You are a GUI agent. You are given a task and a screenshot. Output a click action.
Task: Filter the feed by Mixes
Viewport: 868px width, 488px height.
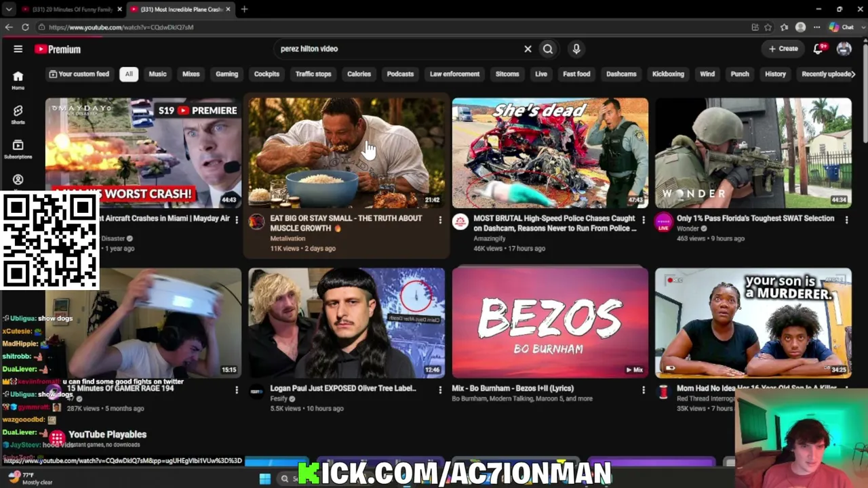(191, 74)
